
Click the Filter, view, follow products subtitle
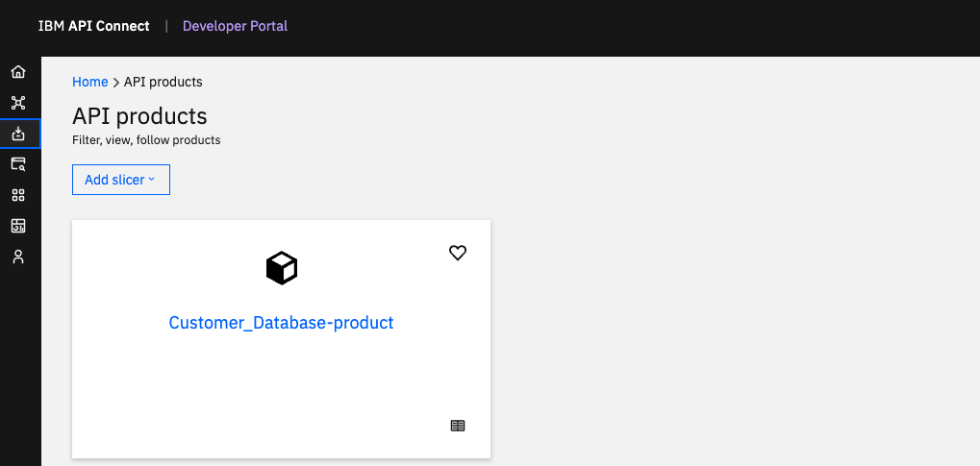(x=146, y=140)
